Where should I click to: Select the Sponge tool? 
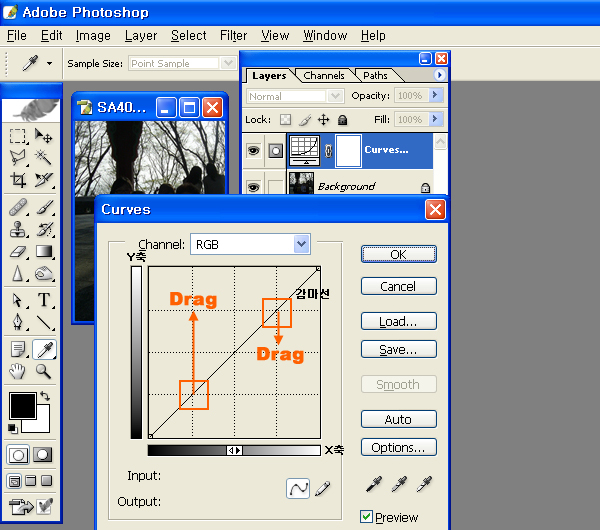(44, 274)
